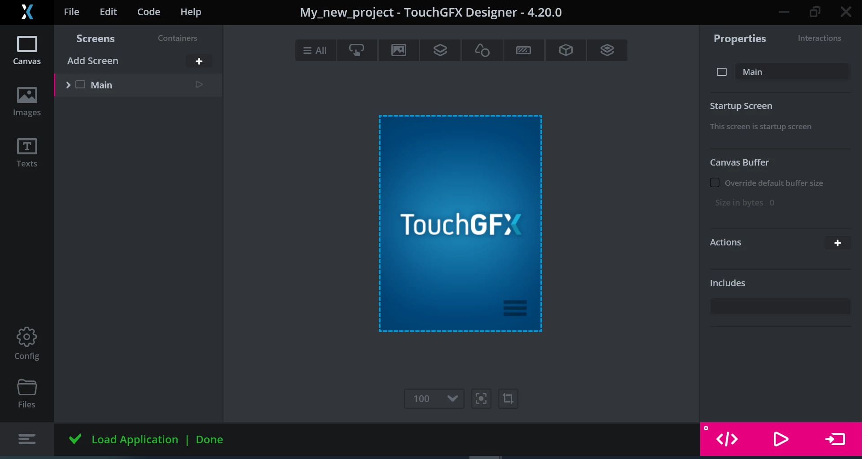Click the Done status text

209,439
